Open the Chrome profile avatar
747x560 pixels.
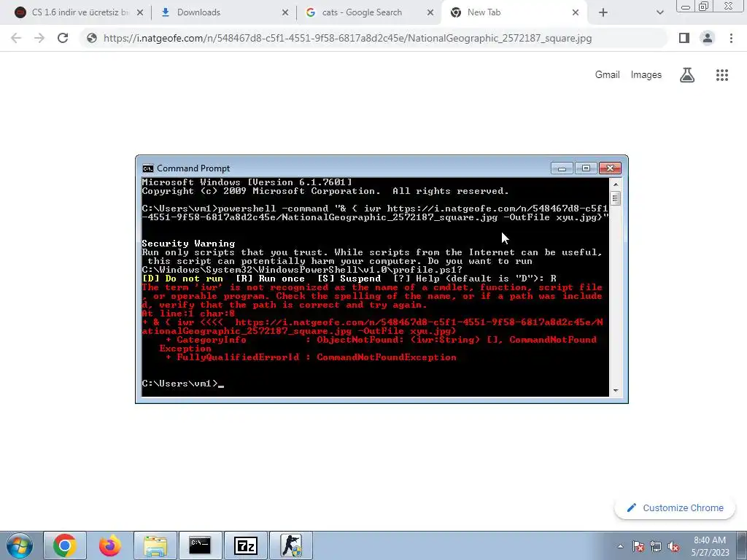(708, 38)
